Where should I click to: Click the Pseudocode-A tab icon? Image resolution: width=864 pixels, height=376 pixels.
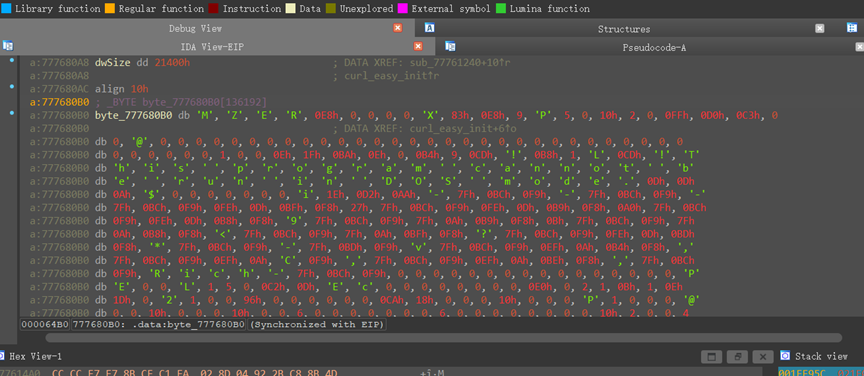coord(450,46)
